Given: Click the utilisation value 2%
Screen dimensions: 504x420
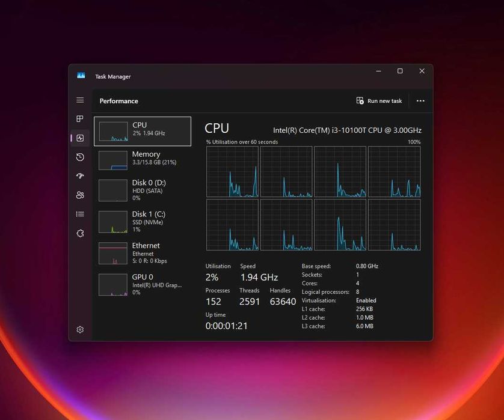Looking at the screenshot, I should (212, 278).
